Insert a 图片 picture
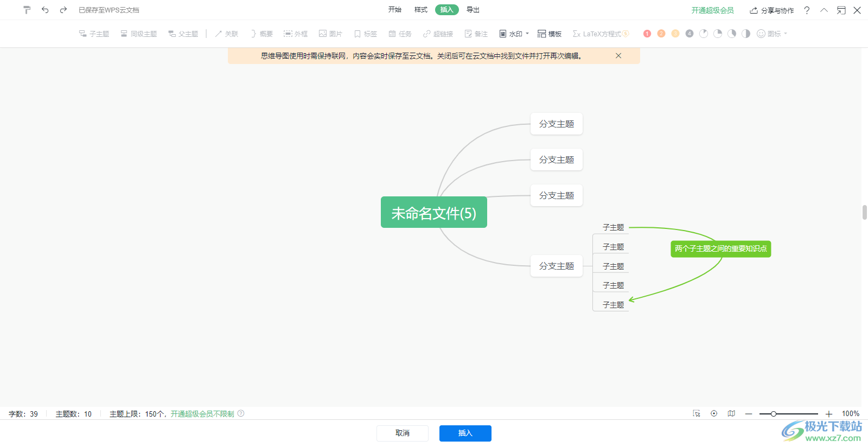Image resolution: width=868 pixels, height=447 pixels. click(330, 34)
